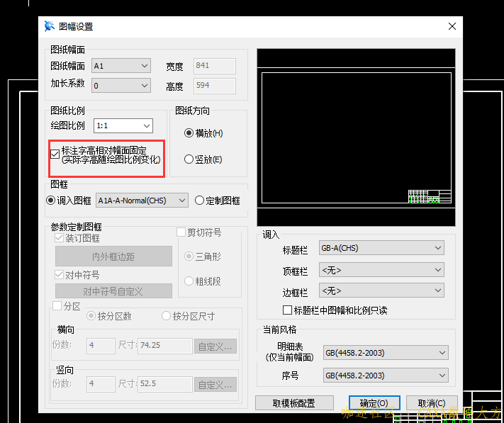Select the 横放(H) orientation radio button
504x423 pixels.
[x=189, y=132]
